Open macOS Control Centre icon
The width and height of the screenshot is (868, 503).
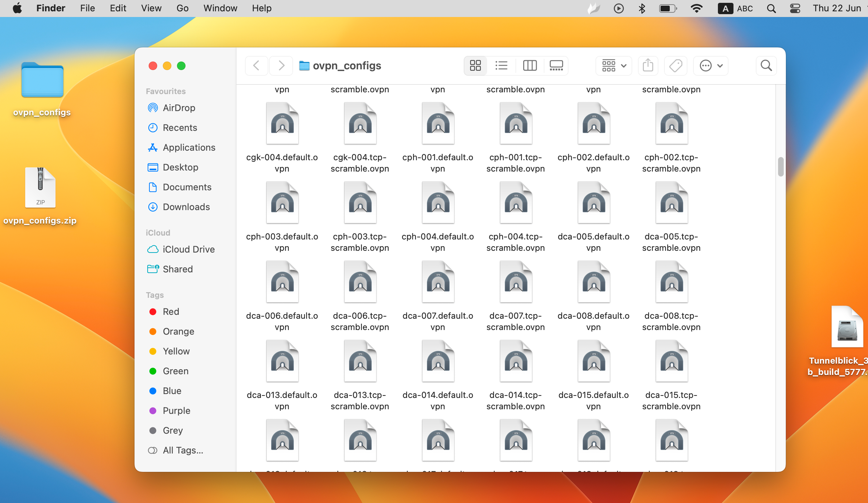(x=795, y=8)
